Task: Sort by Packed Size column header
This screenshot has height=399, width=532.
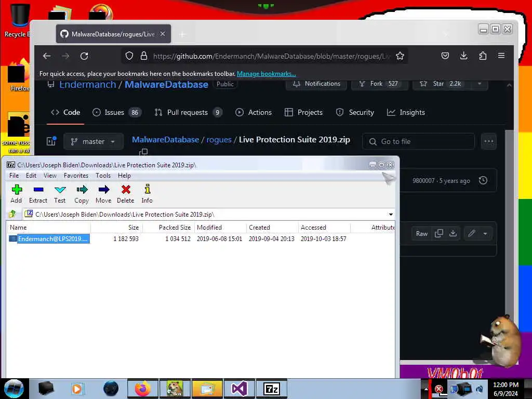Action: click(169, 228)
